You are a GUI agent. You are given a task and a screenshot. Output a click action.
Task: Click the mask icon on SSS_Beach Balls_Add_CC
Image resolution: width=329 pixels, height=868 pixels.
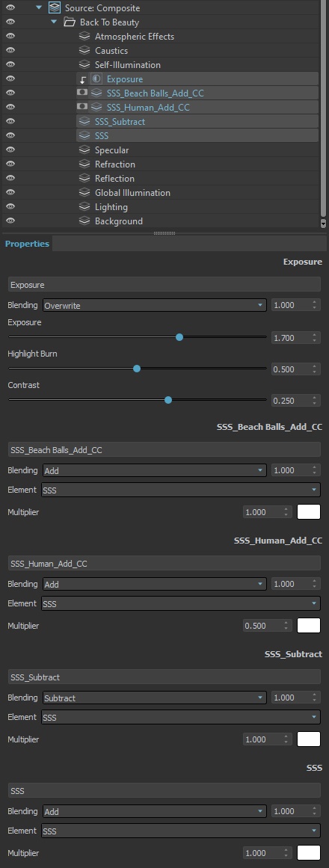point(82,93)
